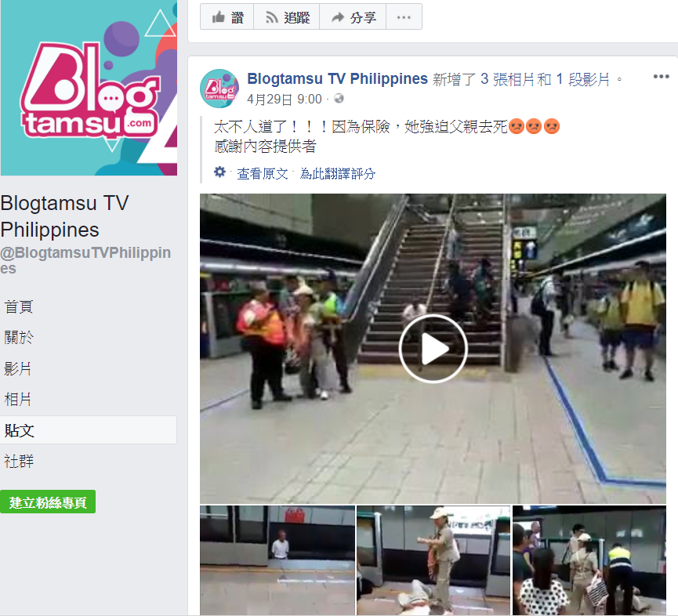Click the Blogtamsu TV Philippines post author link
This screenshot has width=678, height=616.
[337, 78]
